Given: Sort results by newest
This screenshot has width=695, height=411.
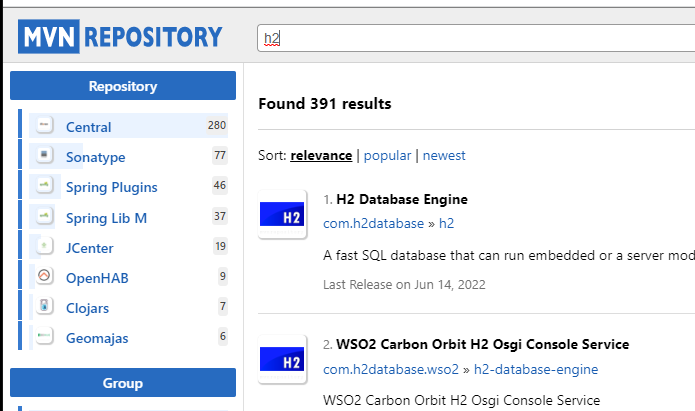Looking at the screenshot, I should pos(444,156).
